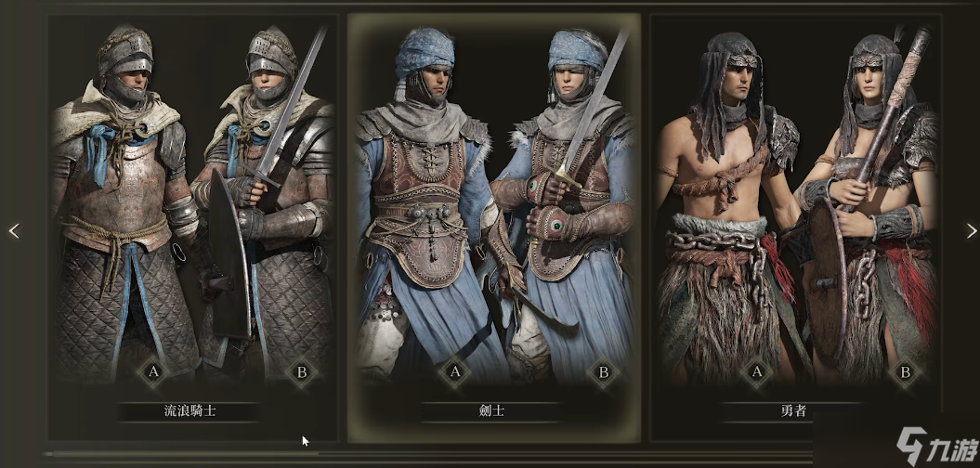The width and height of the screenshot is (980, 468).
Task: Pick the B diamond under 勇者
Action: 905,372
